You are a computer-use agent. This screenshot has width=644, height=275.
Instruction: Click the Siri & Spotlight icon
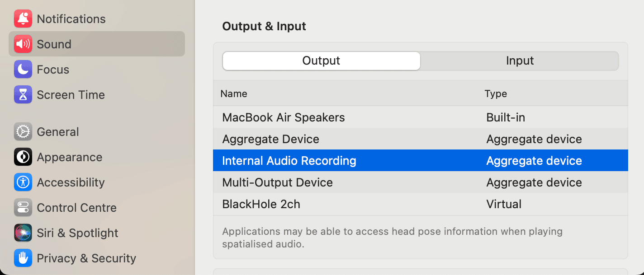click(x=22, y=233)
